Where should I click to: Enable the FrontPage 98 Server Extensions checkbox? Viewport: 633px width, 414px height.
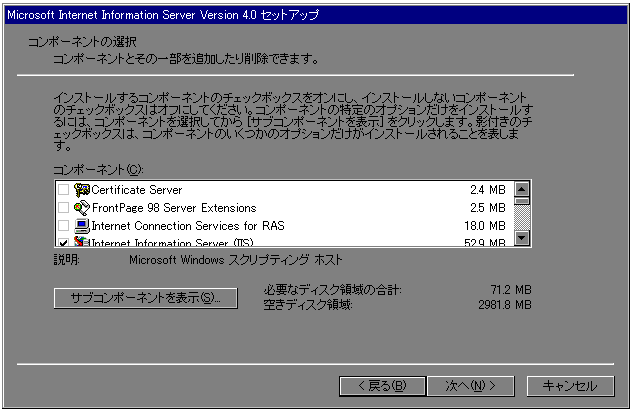(x=63, y=208)
